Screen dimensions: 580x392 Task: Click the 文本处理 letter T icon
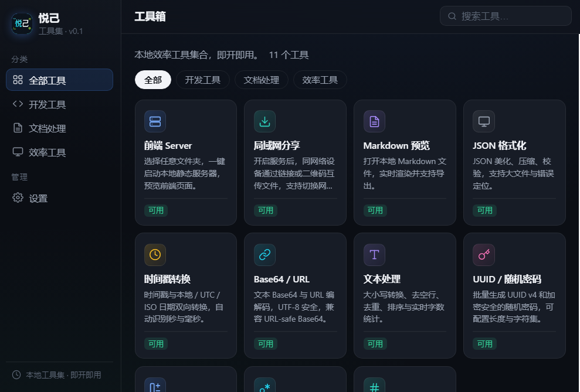(374, 254)
